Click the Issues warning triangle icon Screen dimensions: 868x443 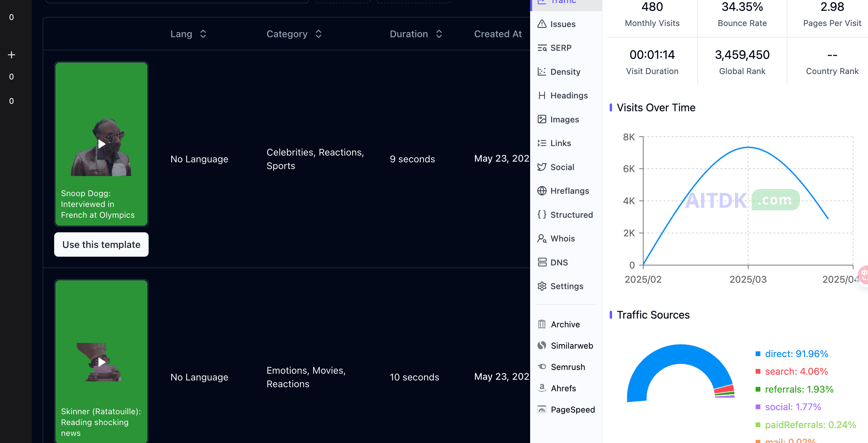542,24
